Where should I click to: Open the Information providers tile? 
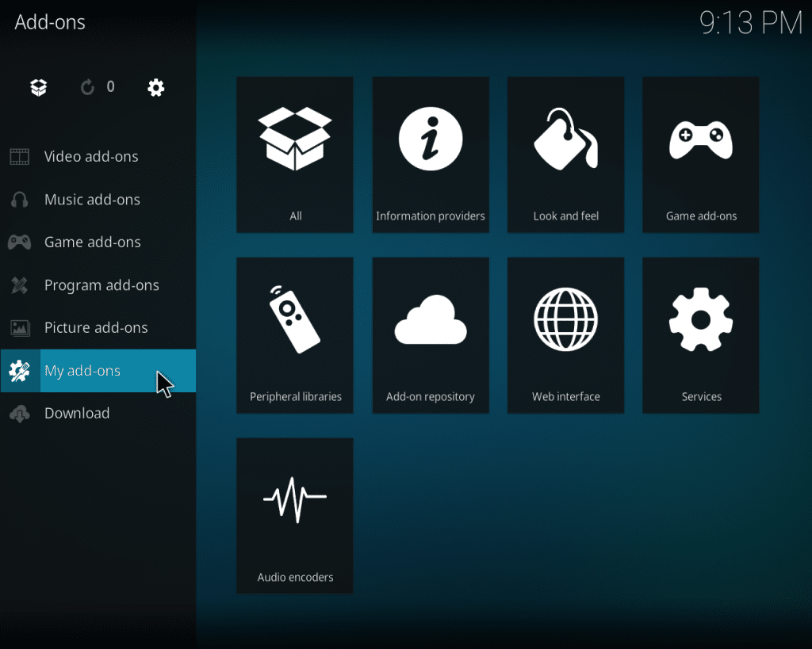coord(431,155)
